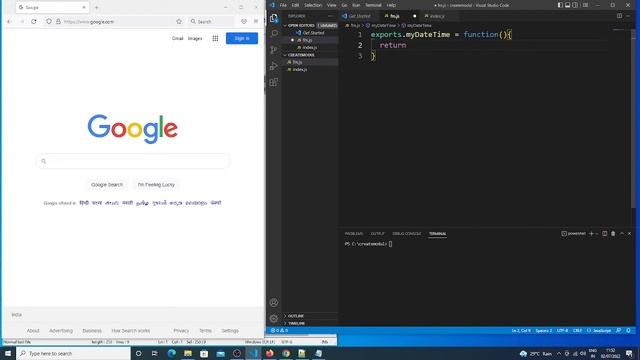The width and height of the screenshot is (640, 360).
Task: Toggle Secondary Side Bar layout in VS Code
Action: pos(575,5)
